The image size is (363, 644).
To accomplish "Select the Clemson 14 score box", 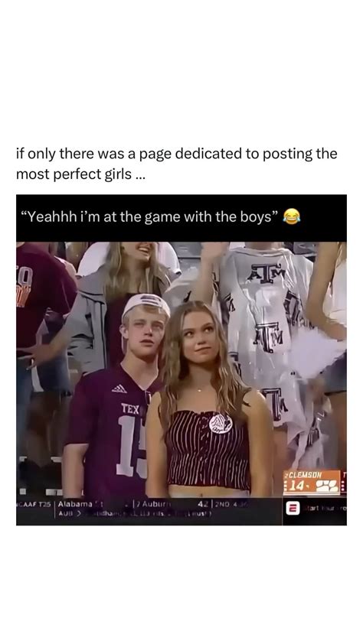I will [x=313, y=482].
